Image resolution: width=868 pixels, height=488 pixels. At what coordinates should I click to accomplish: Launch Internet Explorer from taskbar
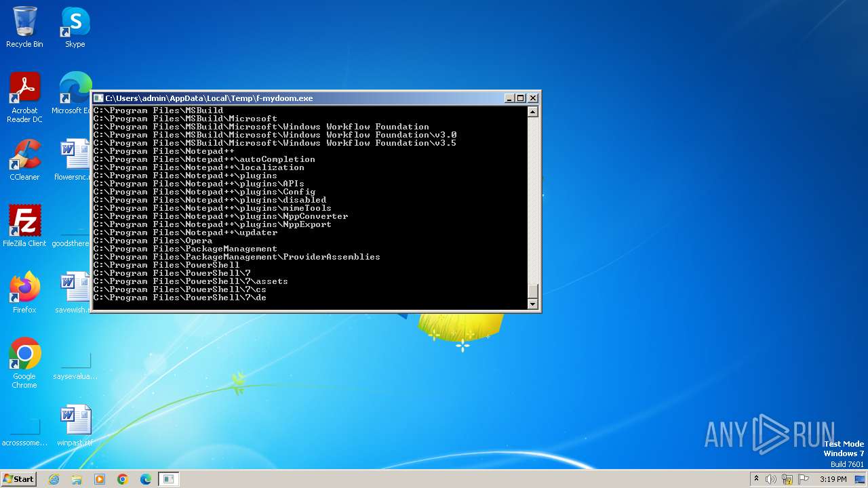(54, 479)
